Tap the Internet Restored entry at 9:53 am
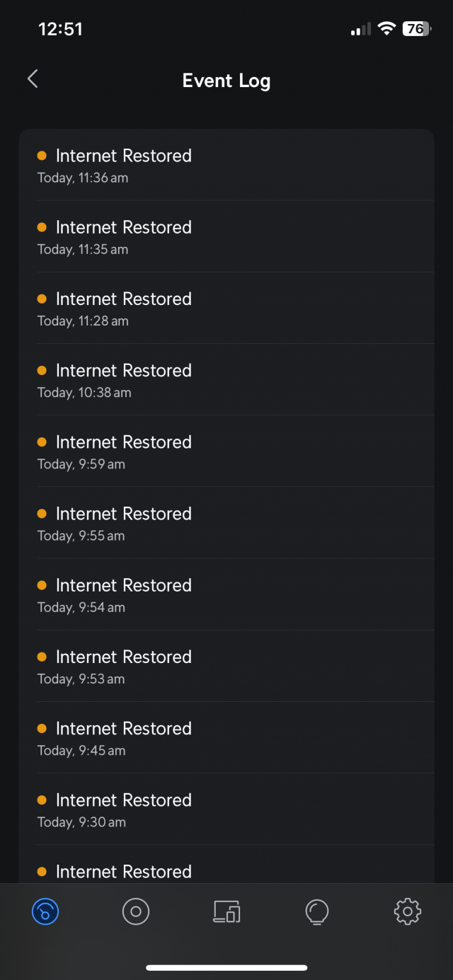The height and width of the screenshot is (980, 453). pos(226,665)
